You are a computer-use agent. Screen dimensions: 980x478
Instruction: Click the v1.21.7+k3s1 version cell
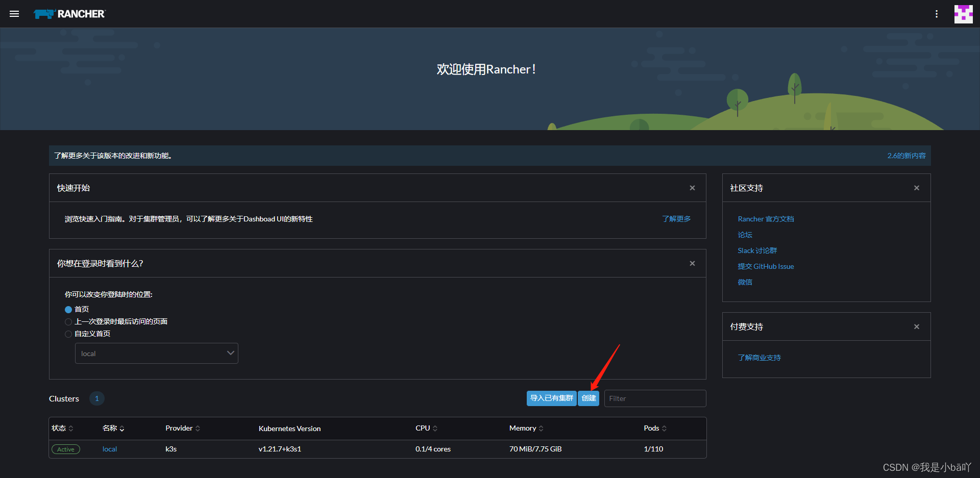(x=280, y=449)
